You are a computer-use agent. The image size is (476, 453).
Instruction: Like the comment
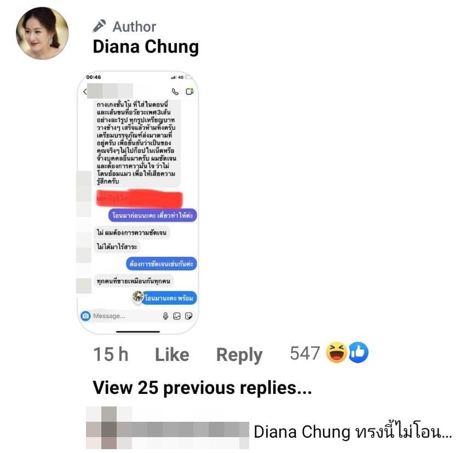[x=172, y=354]
